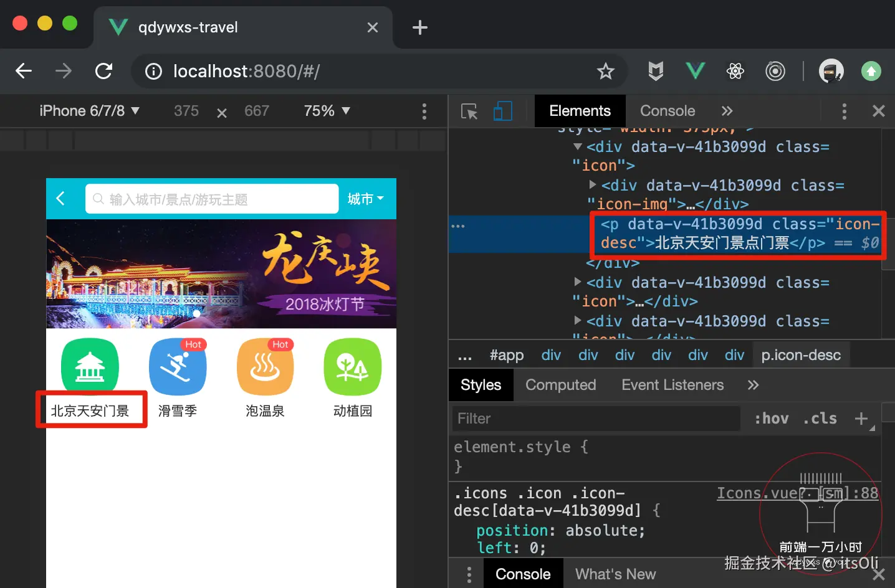Open the Vue devtools extension icon
Screen dimensions: 895x588
click(x=695, y=71)
